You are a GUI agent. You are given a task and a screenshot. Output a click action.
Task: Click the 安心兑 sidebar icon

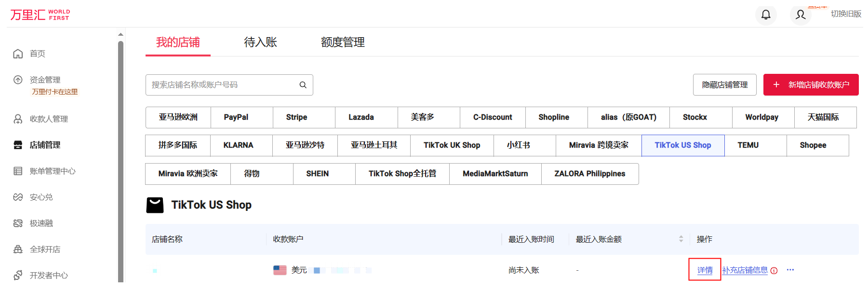pyautogui.click(x=18, y=197)
